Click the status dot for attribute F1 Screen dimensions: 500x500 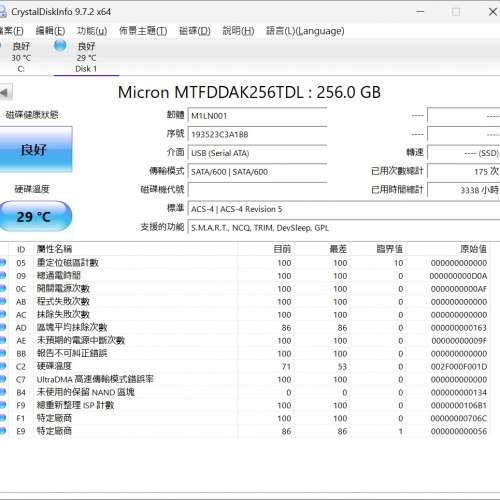[x=3, y=418]
